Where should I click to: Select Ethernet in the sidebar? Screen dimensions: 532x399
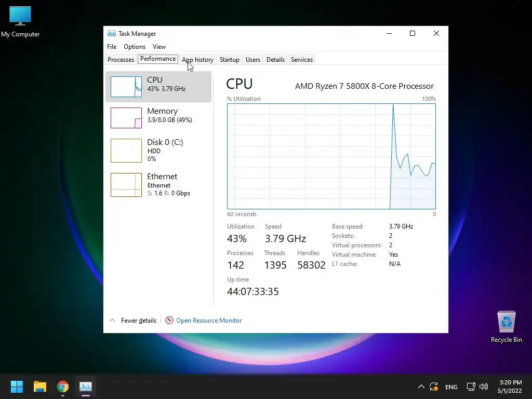158,184
